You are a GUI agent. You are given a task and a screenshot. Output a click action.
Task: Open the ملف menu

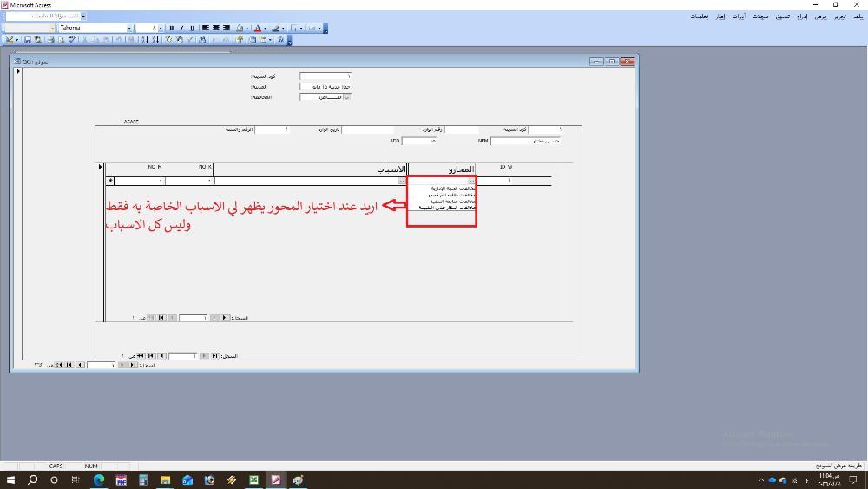click(858, 17)
